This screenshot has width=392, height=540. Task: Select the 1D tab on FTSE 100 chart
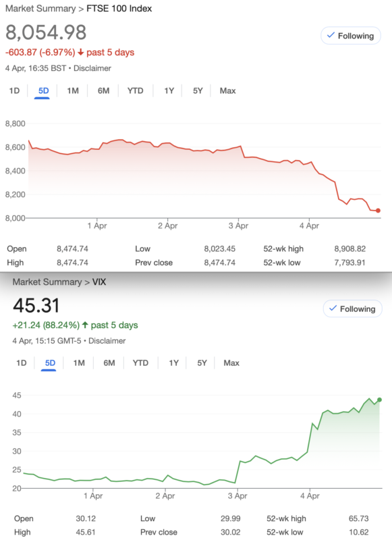(x=14, y=90)
